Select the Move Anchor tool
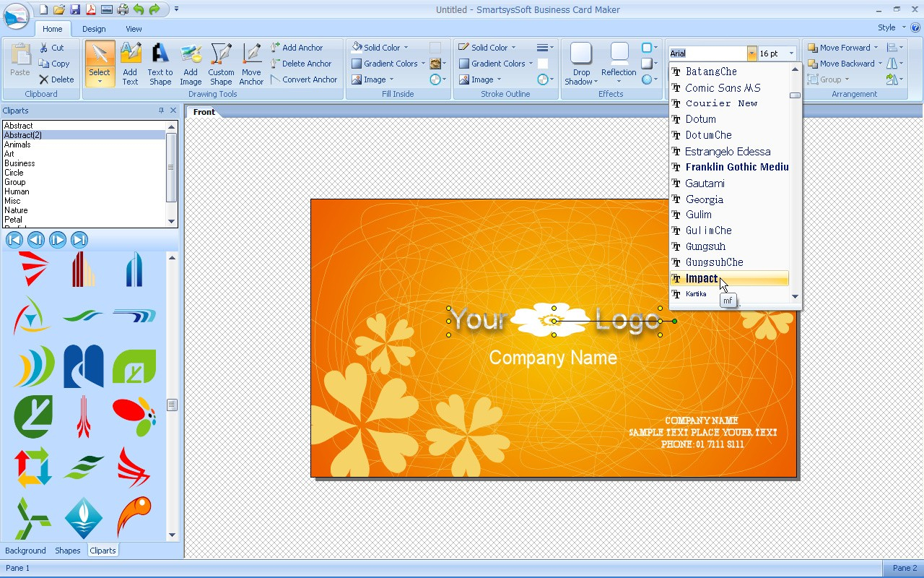Viewport: 924px width, 578px height. click(x=250, y=64)
